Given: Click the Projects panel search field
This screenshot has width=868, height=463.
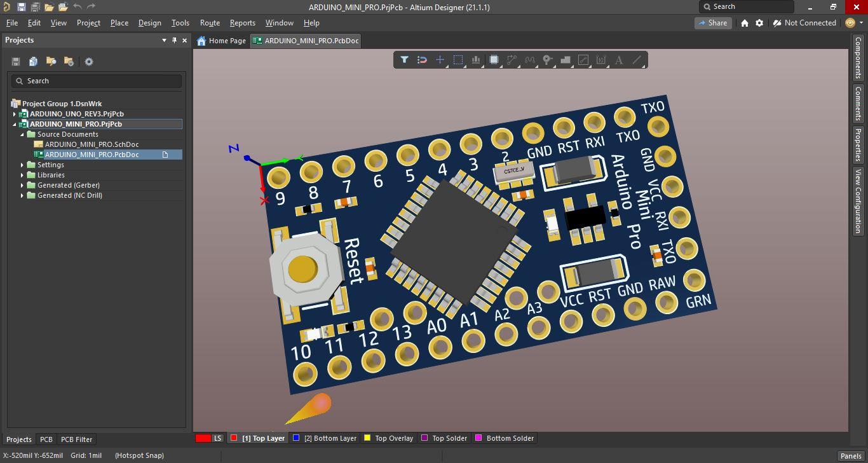Looking at the screenshot, I should coord(97,81).
